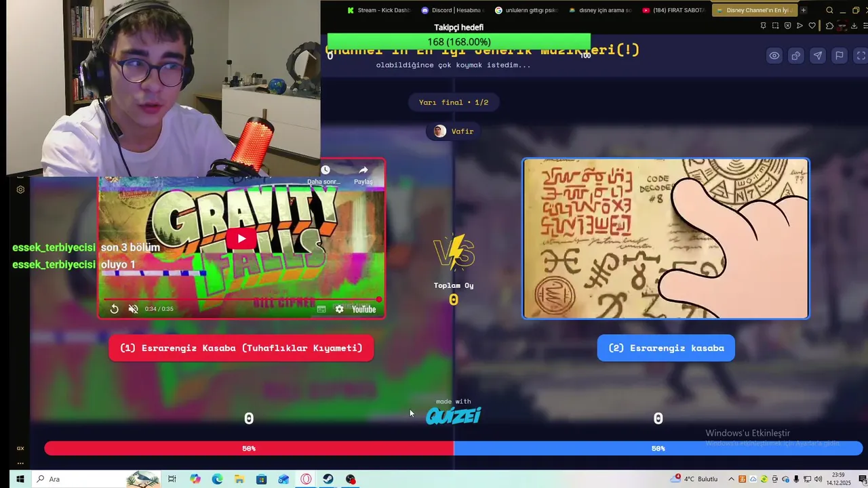Open Outlook from taskbar
868x488 pixels.
point(283,479)
